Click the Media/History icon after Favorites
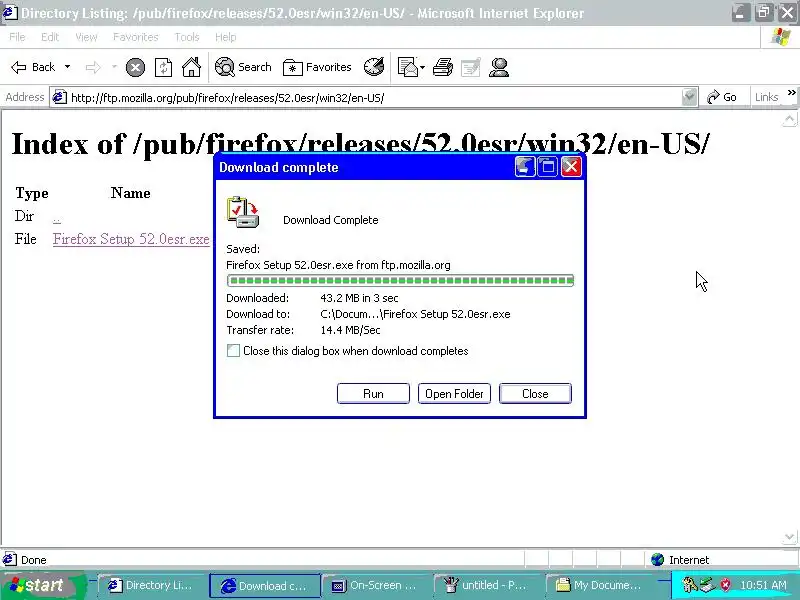The image size is (800, 600). click(x=374, y=67)
